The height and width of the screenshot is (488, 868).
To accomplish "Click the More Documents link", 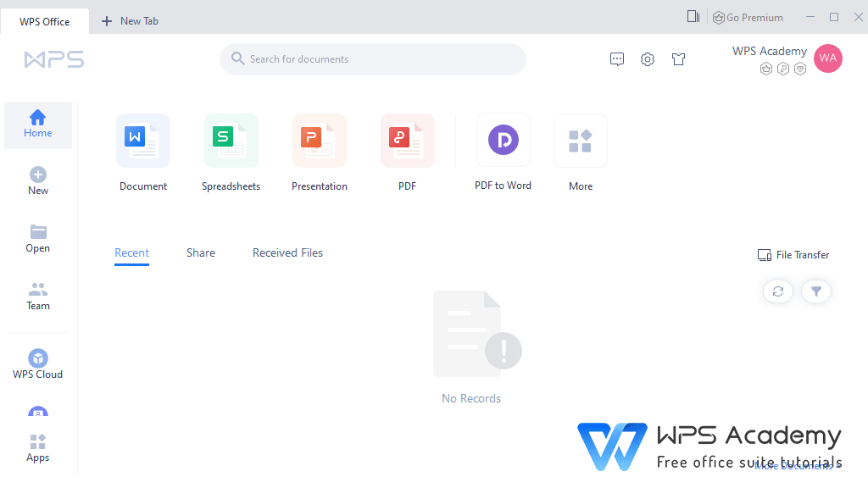I will [x=797, y=467].
